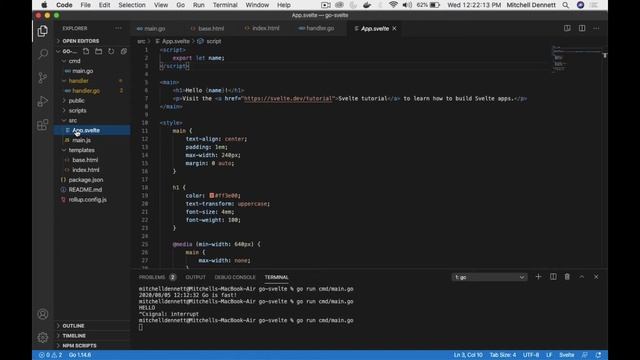Expand the public folder
Screen dimensions: 640x360
tap(76, 100)
